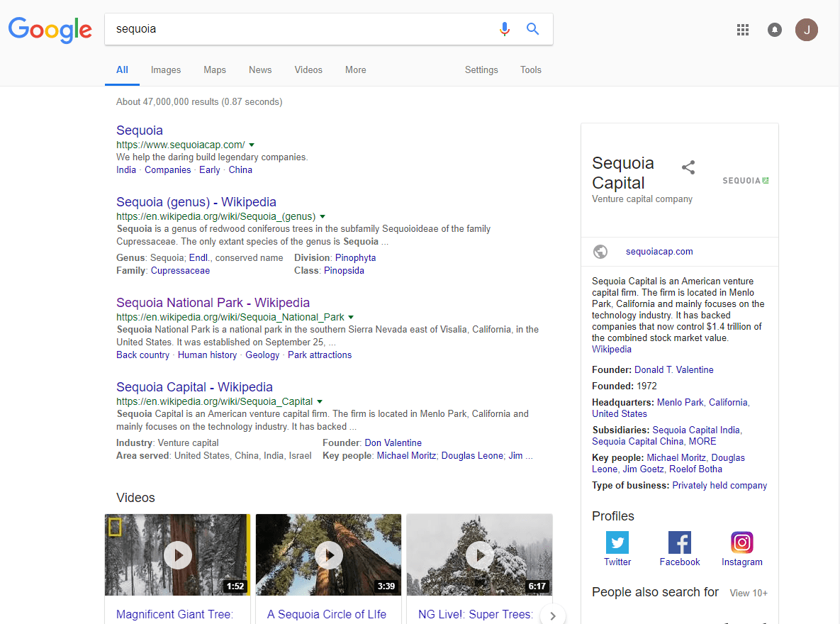Expand dropdown arrow next to sequoiacap.com URL
Viewport: 840px width, 624px height.
(x=252, y=145)
